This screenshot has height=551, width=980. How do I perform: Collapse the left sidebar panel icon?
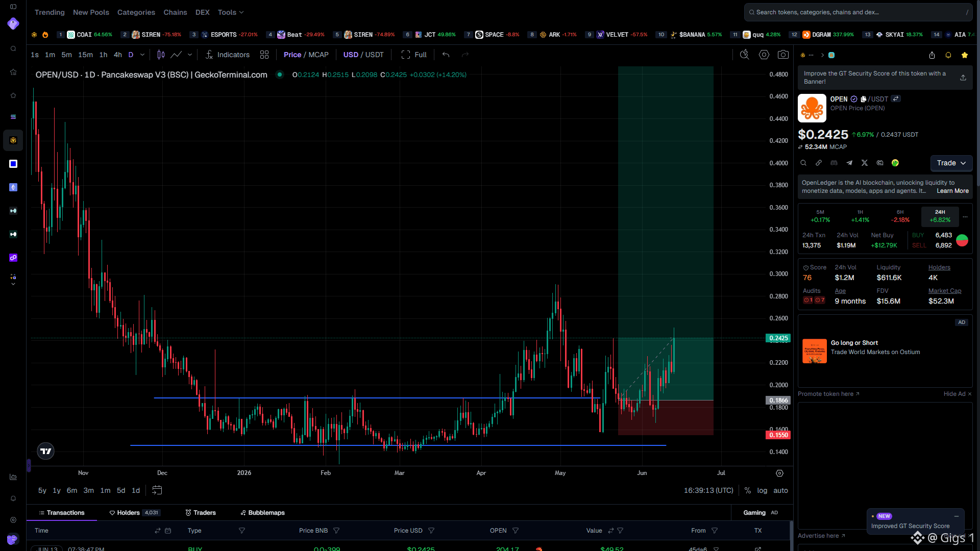click(x=13, y=7)
